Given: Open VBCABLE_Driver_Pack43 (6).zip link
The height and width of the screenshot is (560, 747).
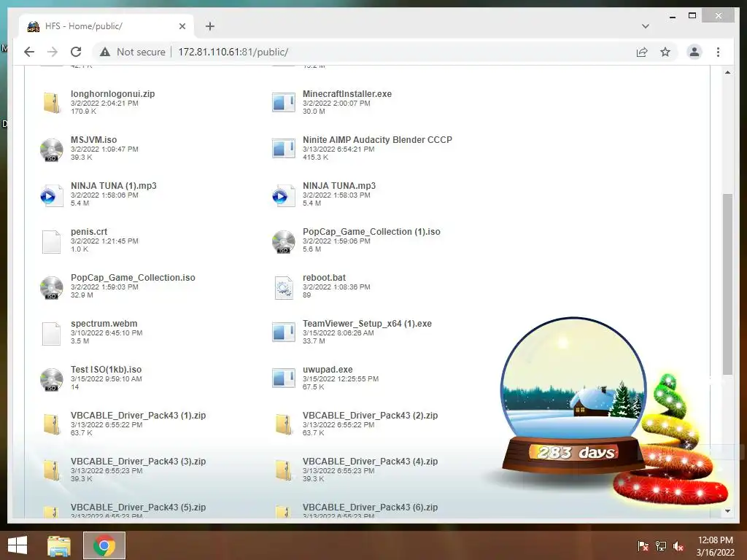Looking at the screenshot, I should (370, 507).
